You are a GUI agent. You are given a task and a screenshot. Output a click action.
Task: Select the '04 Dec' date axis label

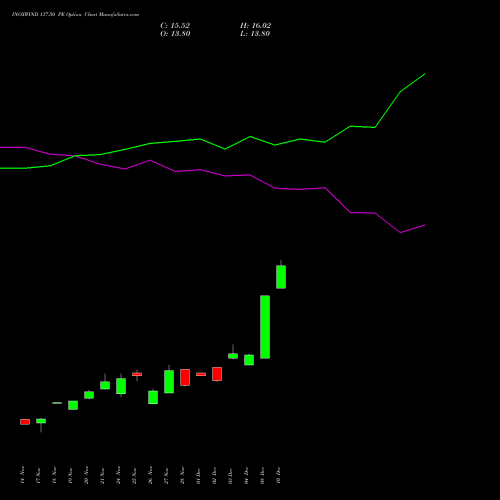tap(246, 475)
